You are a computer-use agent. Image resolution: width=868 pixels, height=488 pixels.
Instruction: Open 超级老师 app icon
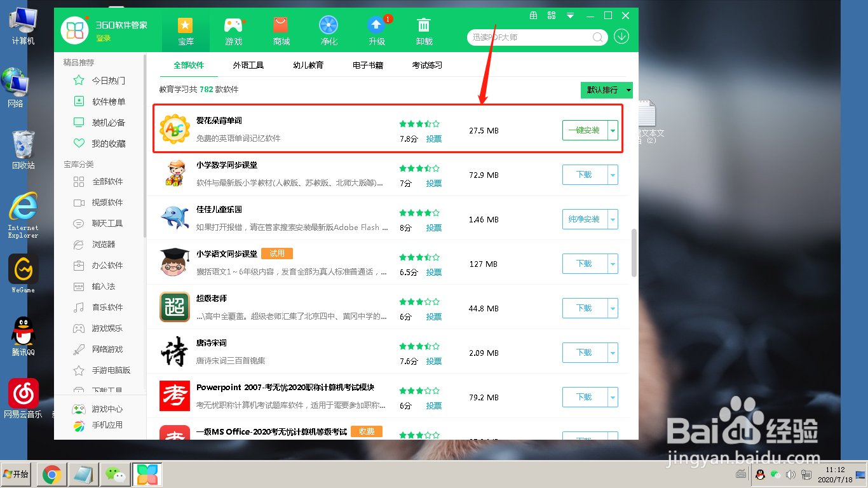(175, 308)
